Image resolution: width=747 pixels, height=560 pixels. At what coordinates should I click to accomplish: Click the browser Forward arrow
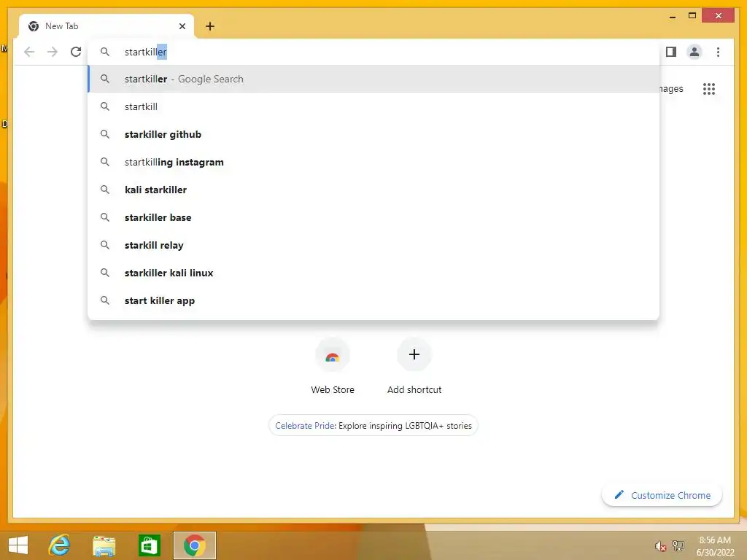pyautogui.click(x=53, y=52)
